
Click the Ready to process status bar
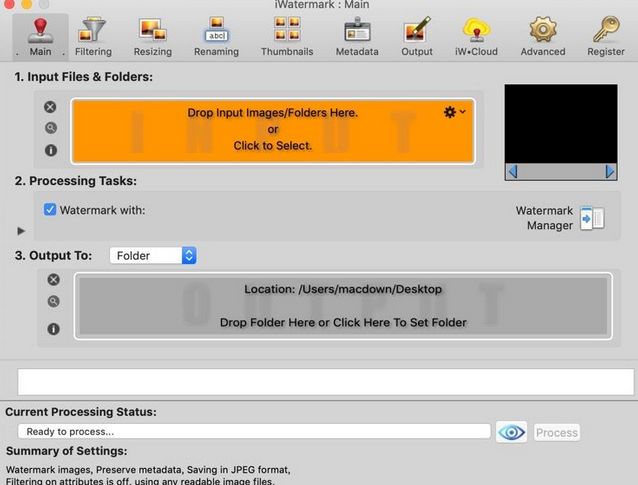tap(254, 431)
